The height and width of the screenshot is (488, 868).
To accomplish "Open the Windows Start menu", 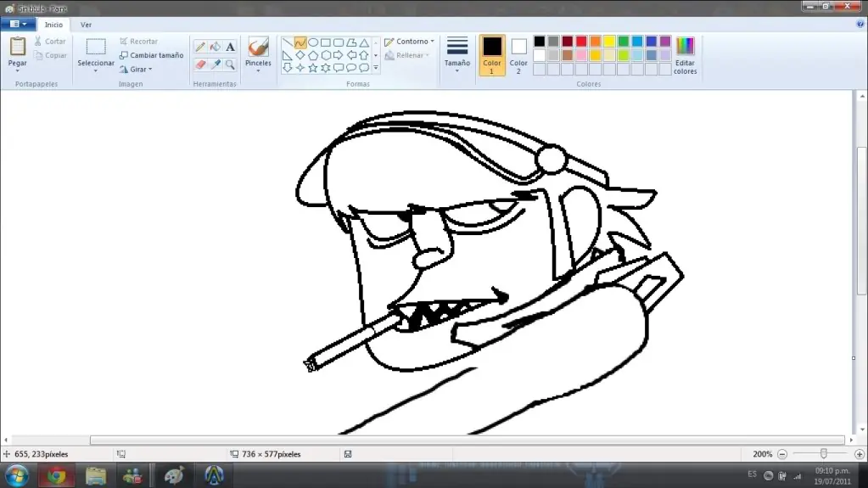I will (x=17, y=476).
